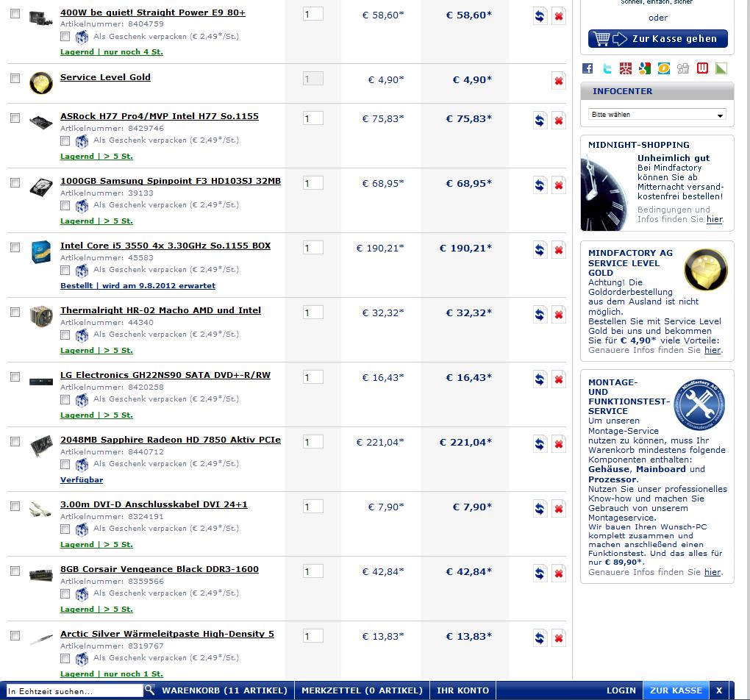Open Arctic Silver Wärmeleitpaste product link
This screenshot has width=750, height=700.
[x=167, y=634]
